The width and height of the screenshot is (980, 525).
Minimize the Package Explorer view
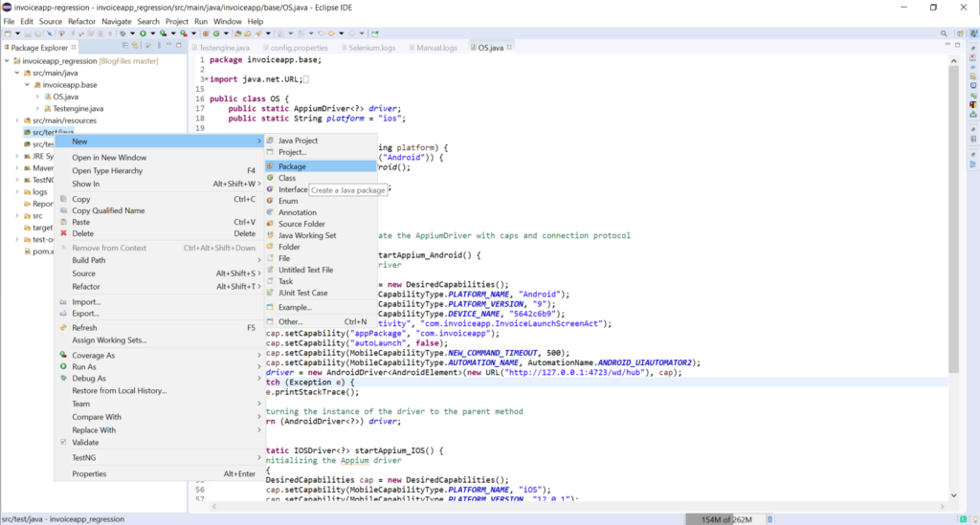coord(168,45)
